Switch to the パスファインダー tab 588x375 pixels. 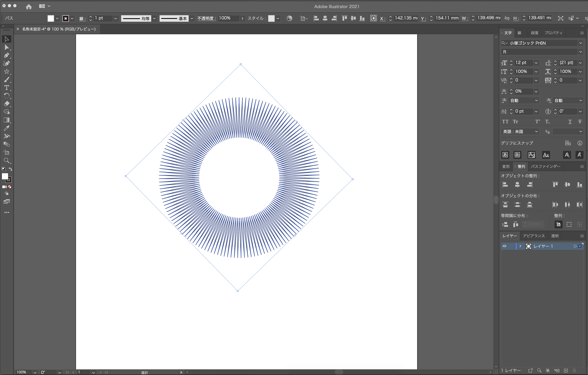(x=545, y=167)
